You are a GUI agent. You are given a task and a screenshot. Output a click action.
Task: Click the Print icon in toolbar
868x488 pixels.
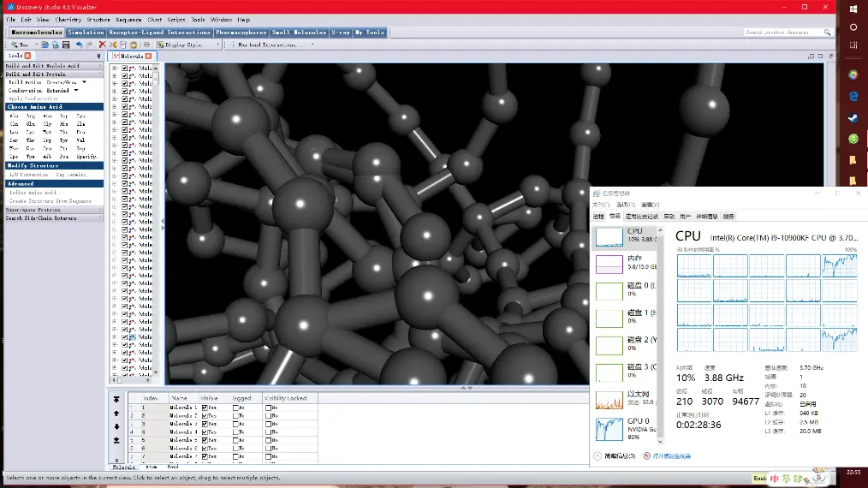(x=146, y=45)
